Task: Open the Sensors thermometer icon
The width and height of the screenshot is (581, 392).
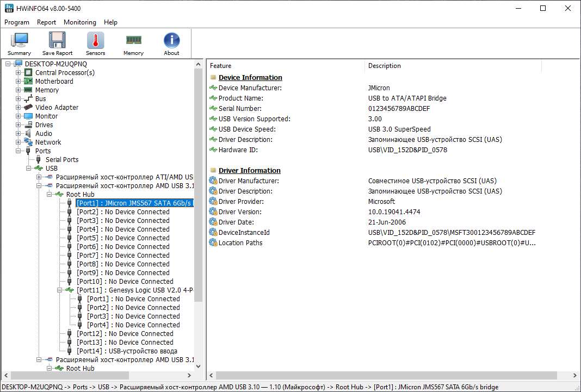Action: click(x=95, y=40)
